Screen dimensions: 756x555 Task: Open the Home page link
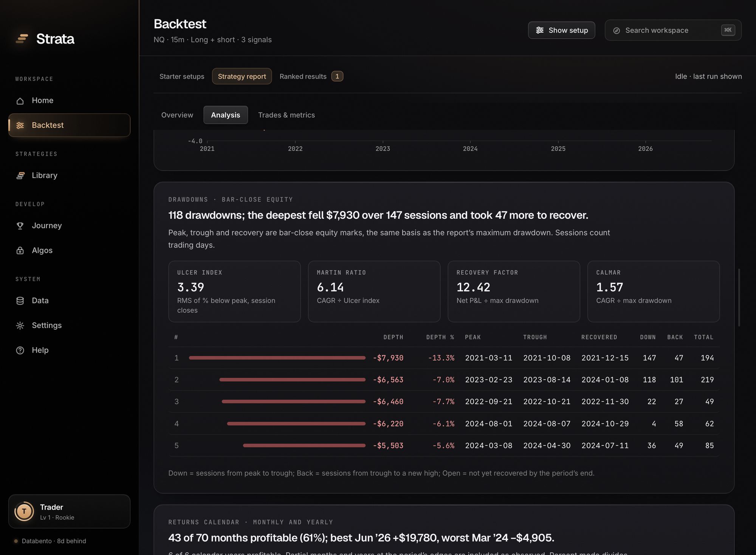(69, 100)
